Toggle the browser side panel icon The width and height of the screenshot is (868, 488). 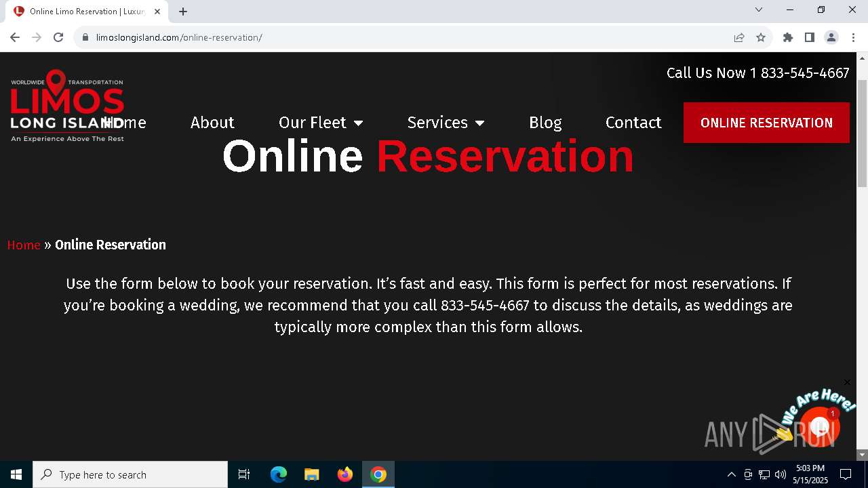pos(810,37)
